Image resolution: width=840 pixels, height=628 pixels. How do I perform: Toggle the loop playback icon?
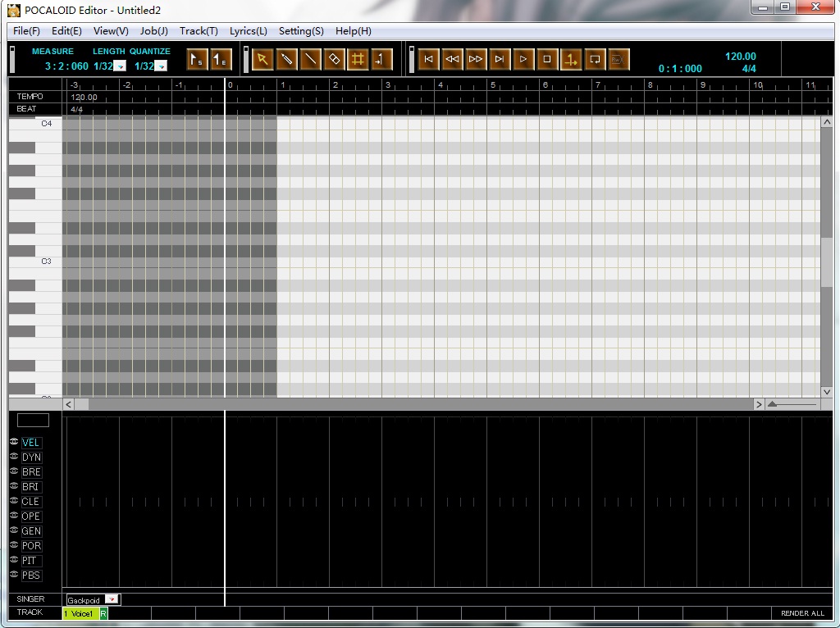[x=595, y=59]
